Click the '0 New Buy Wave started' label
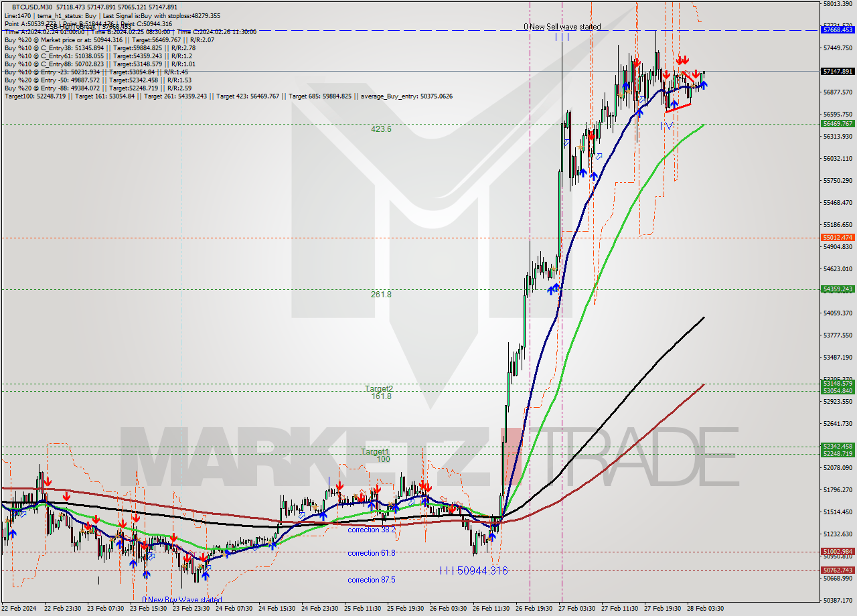This screenshot has height=616, width=857. 182,600
